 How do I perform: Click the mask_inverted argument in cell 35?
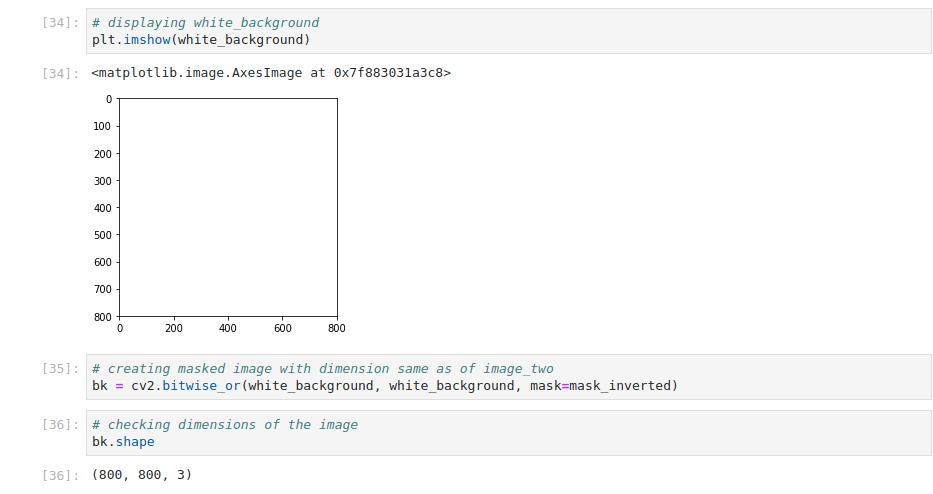click(620, 386)
